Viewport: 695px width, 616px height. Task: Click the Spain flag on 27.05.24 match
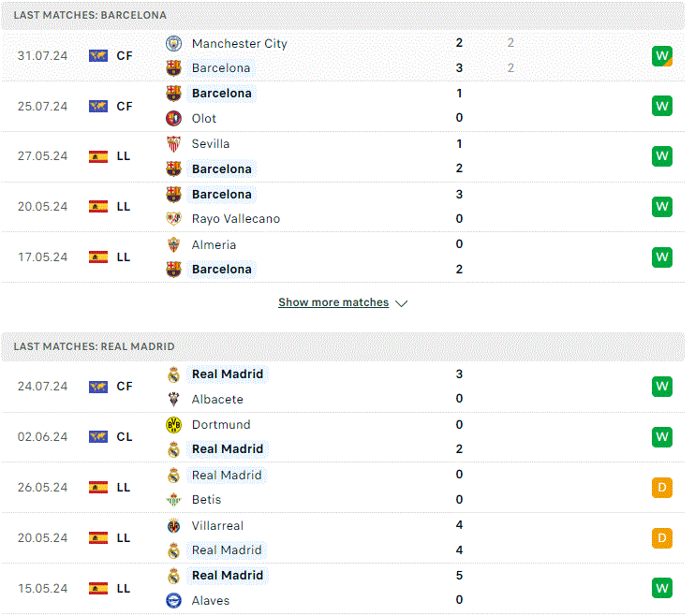pos(98,156)
